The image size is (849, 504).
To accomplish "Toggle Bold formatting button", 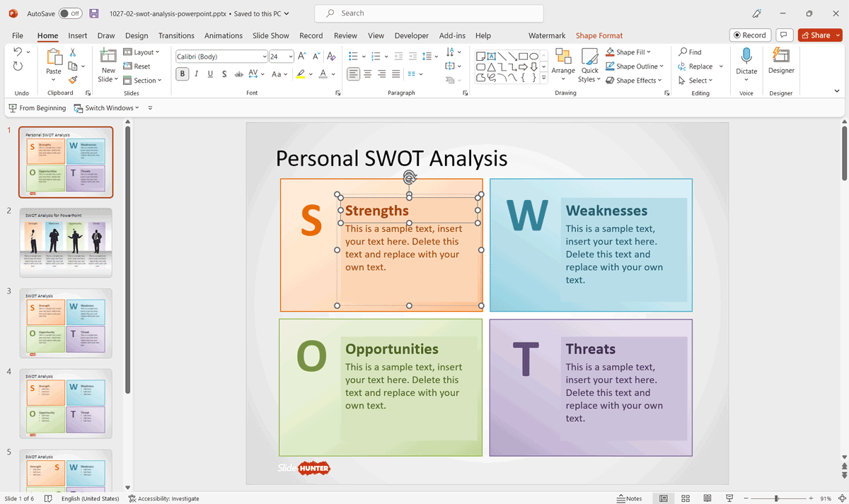I will pos(183,74).
